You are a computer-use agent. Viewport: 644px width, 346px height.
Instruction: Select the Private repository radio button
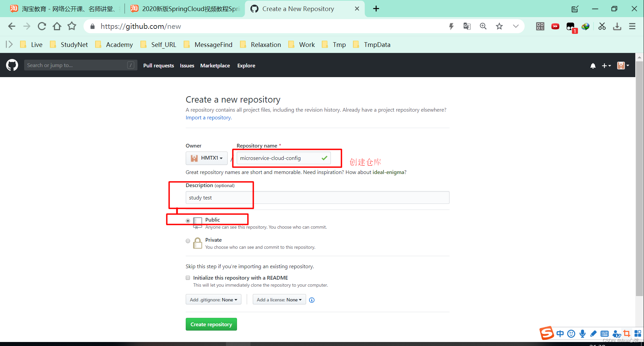(188, 241)
